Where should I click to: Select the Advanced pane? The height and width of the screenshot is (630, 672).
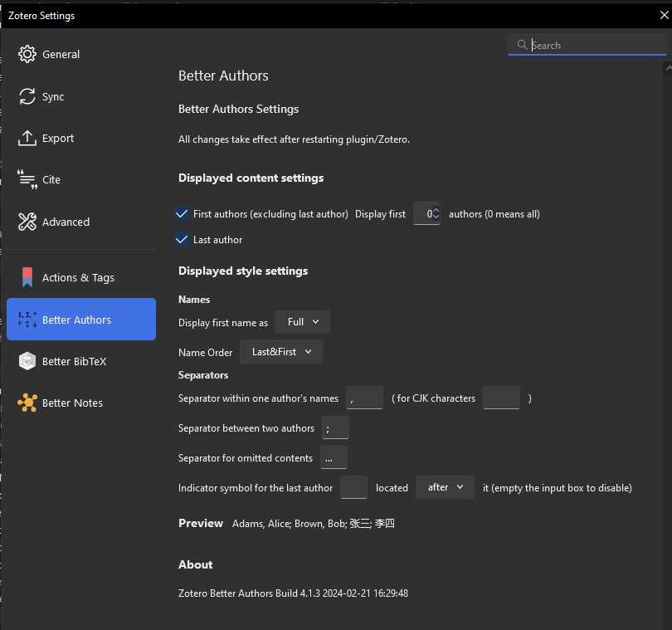(81, 222)
